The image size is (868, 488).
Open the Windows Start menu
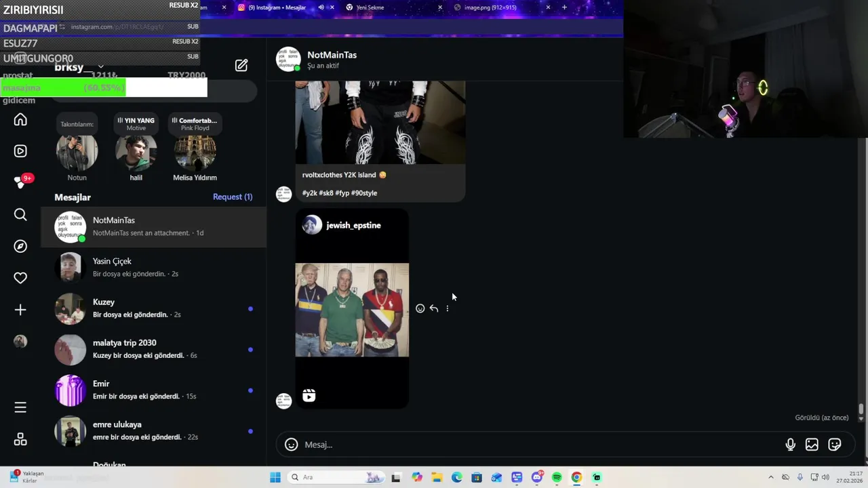click(x=275, y=477)
